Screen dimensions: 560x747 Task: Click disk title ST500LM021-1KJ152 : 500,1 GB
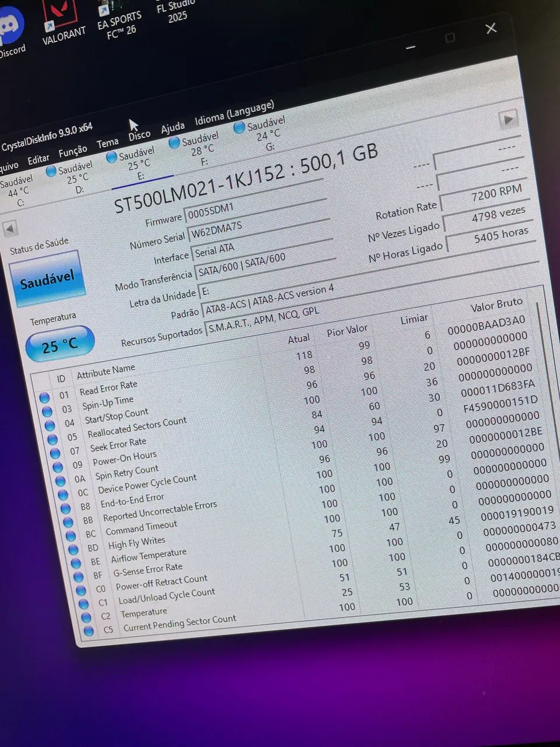point(246,177)
